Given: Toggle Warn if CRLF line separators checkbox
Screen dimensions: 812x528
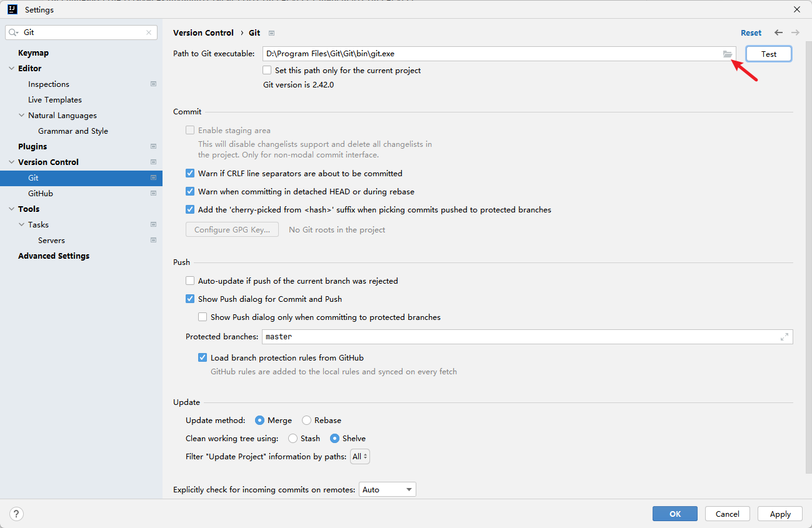Looking at the screenshot, I should click(x=190, y=174).
